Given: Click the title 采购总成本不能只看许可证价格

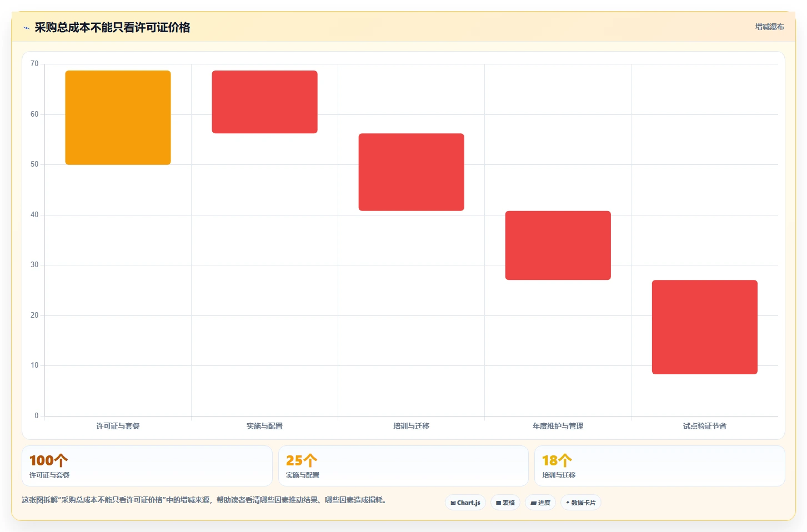Looking at the screenshot, I should click(112, 28).
